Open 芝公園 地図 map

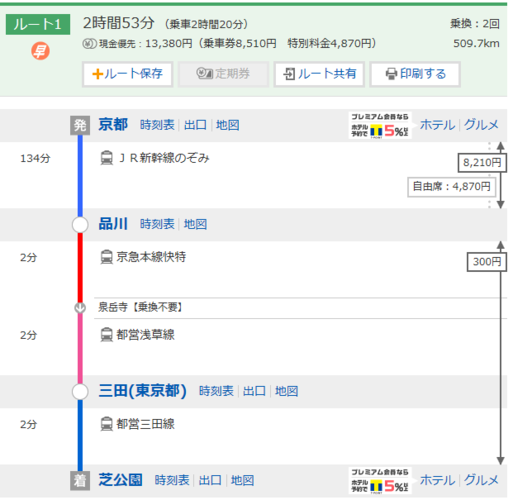(242, 481)
